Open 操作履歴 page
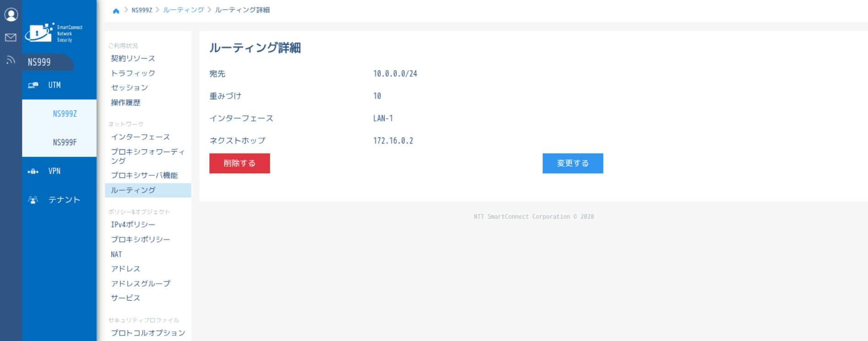The image size is (868, 341). (126, 103)
